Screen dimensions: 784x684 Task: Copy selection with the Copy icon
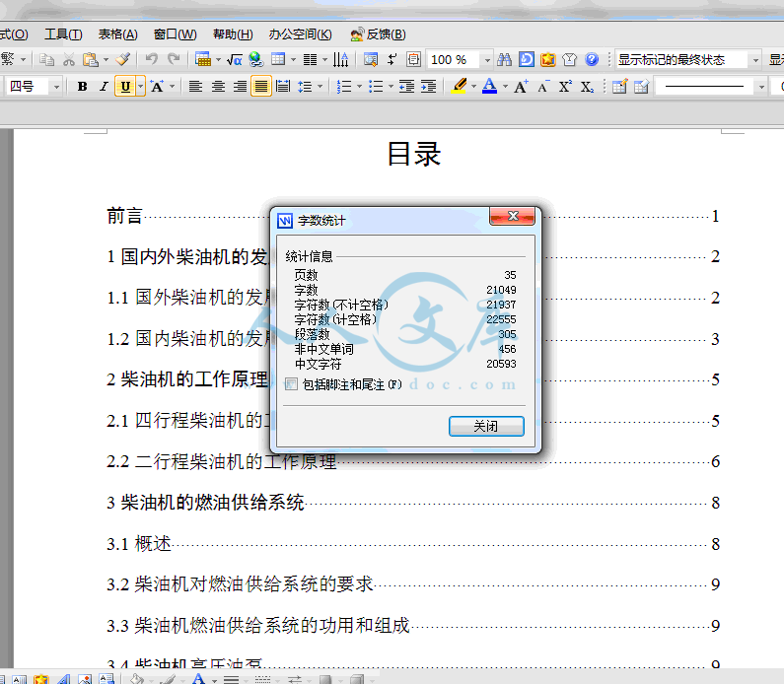(x=47, y=60)
